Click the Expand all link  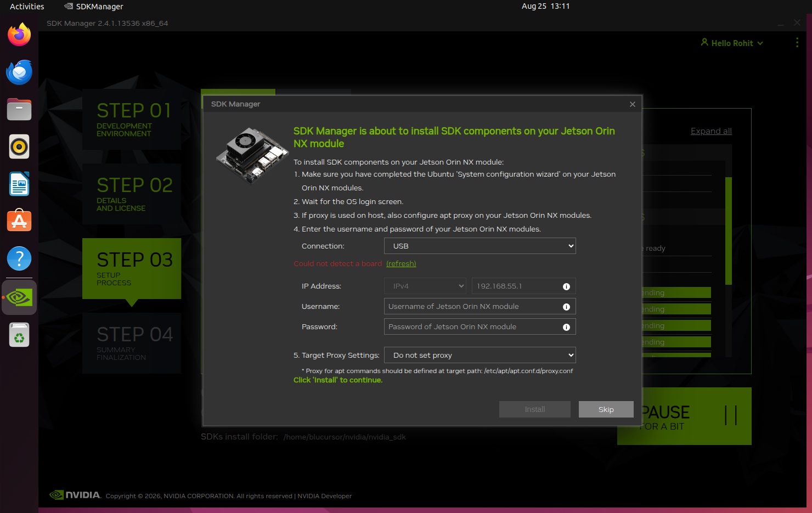click(x=711, y=131)
